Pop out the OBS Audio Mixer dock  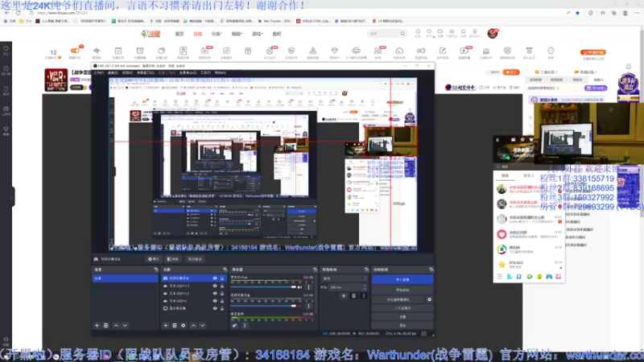click(x=315, y=269)
